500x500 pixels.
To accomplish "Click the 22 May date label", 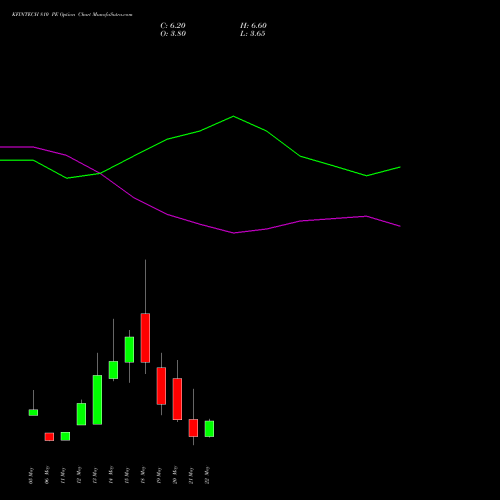I will (207, 475).
